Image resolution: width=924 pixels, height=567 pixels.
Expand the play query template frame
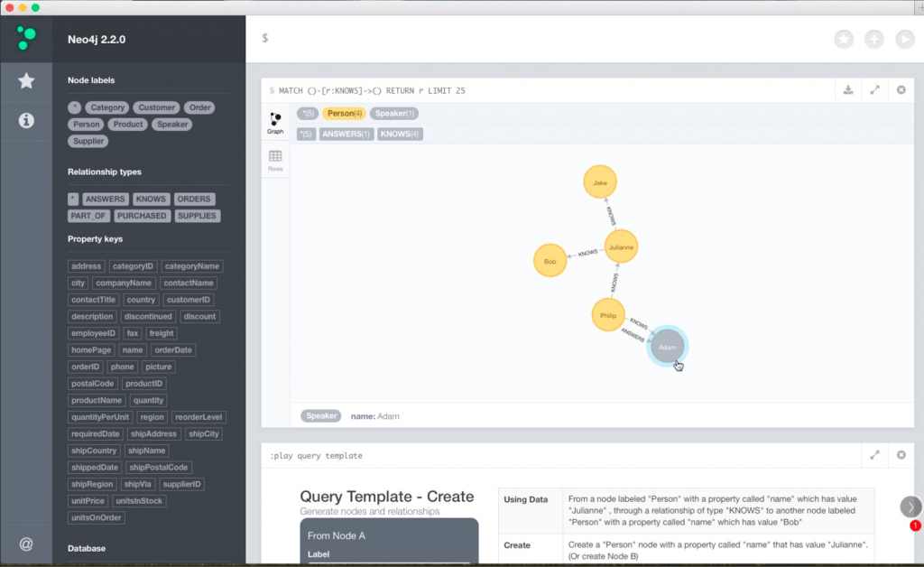pyautogui.click(x=874, y=455)
